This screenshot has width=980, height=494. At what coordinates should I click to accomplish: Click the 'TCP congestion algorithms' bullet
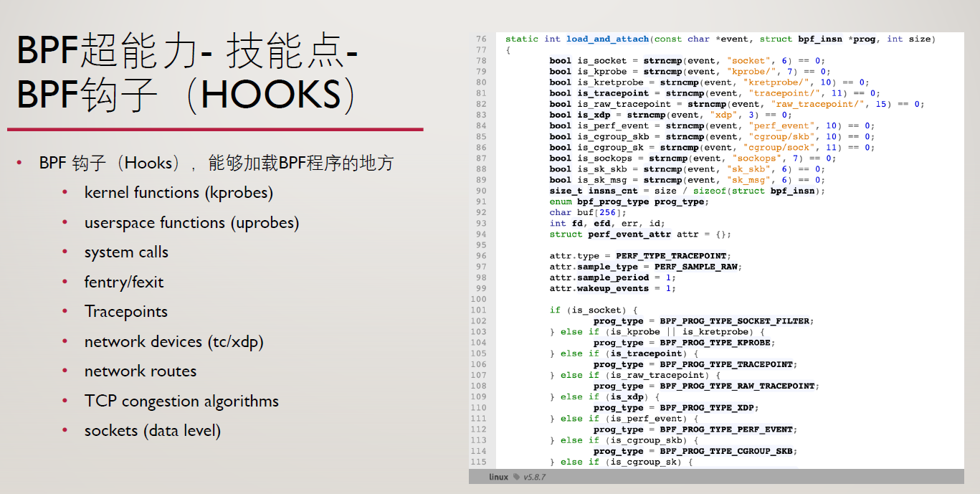pyautogui.click(x=181, y=402)
